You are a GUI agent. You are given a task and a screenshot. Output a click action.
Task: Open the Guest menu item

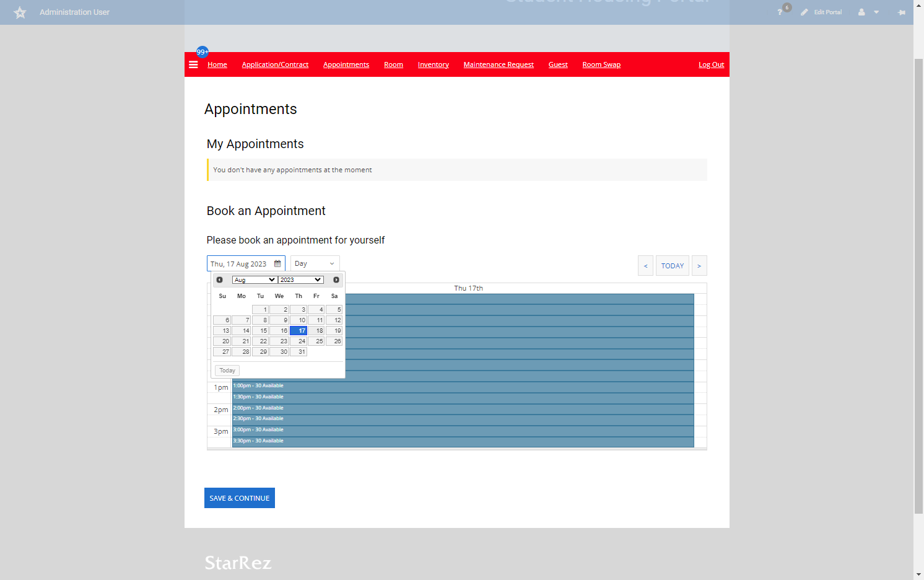(x=558, y=64)
